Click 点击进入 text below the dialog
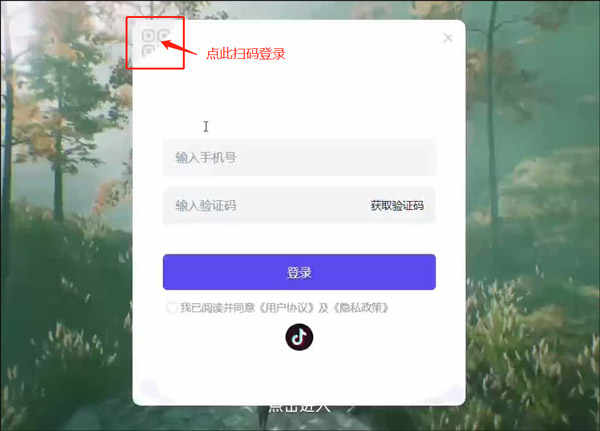600x431 pixels. [299, 409]
